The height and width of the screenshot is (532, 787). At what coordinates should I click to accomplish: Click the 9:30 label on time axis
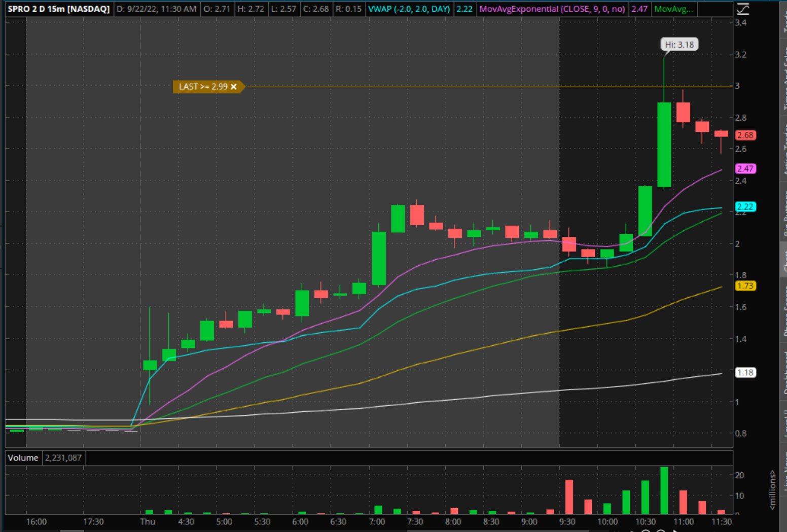coord(567,521)
